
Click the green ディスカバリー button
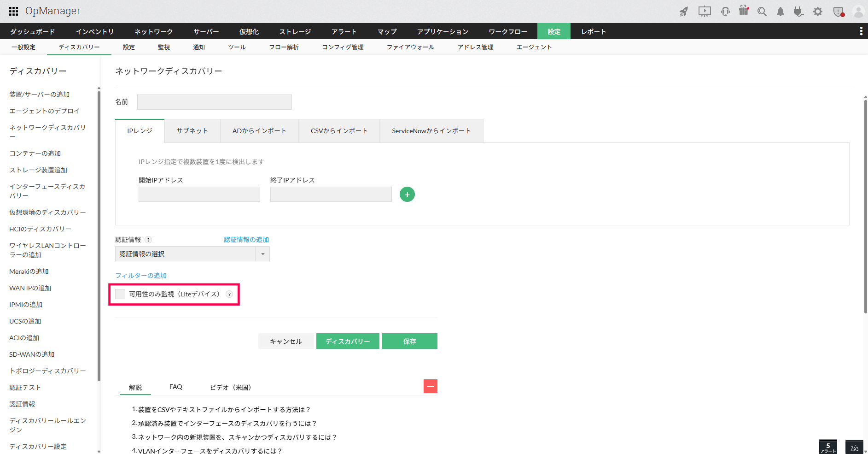[348, 341]
